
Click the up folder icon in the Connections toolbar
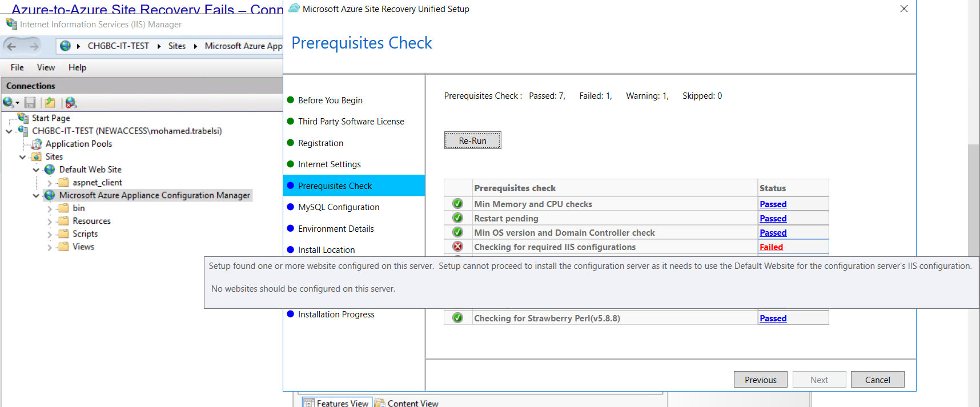click(x=50, y=102)
